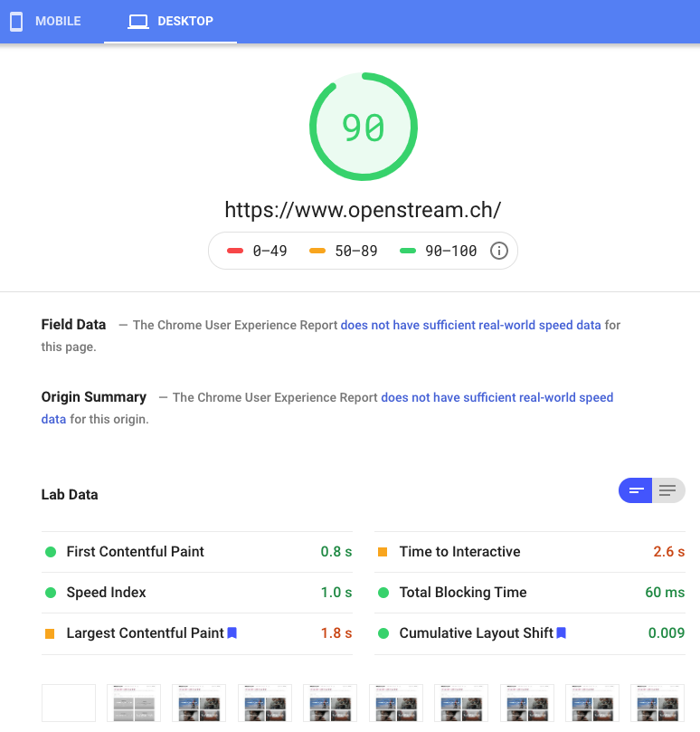Viewport: 700px width, 732px height.
Task: Click the 0.009 Cumulative Layout Shift value
Action: pyautogui.click(x=667, y=632)
